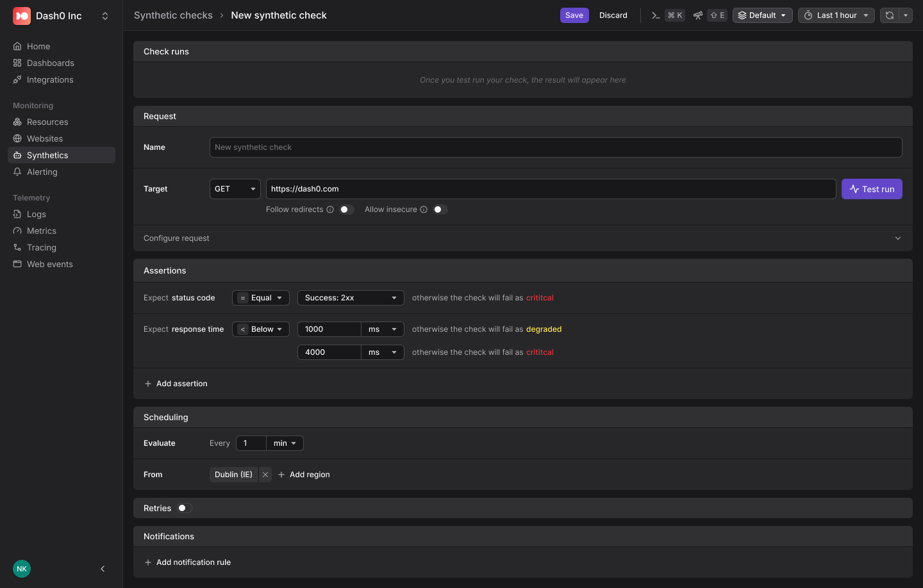Open Logs under Telemetry
The height and width of the screenshot is (588, 923).
(x=62, y=214)
